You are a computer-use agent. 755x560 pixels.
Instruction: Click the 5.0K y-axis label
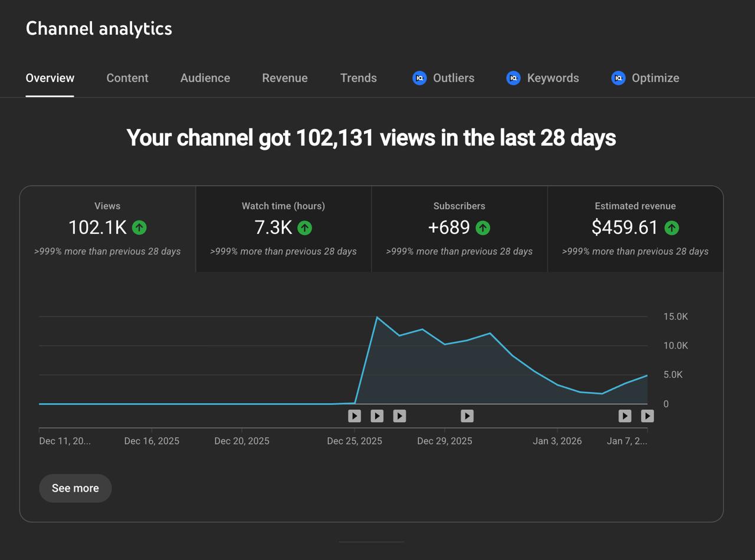(x=673, y=375)
